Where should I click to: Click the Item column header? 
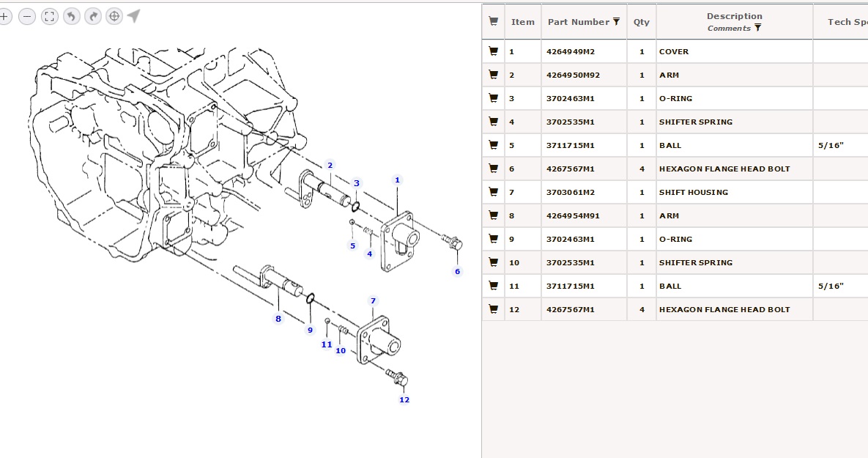522,22
